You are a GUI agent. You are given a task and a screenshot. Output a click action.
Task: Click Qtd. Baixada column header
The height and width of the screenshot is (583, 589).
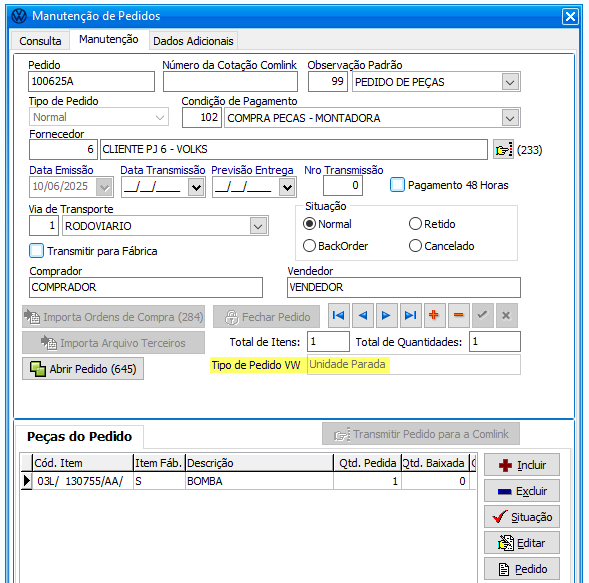435,463
